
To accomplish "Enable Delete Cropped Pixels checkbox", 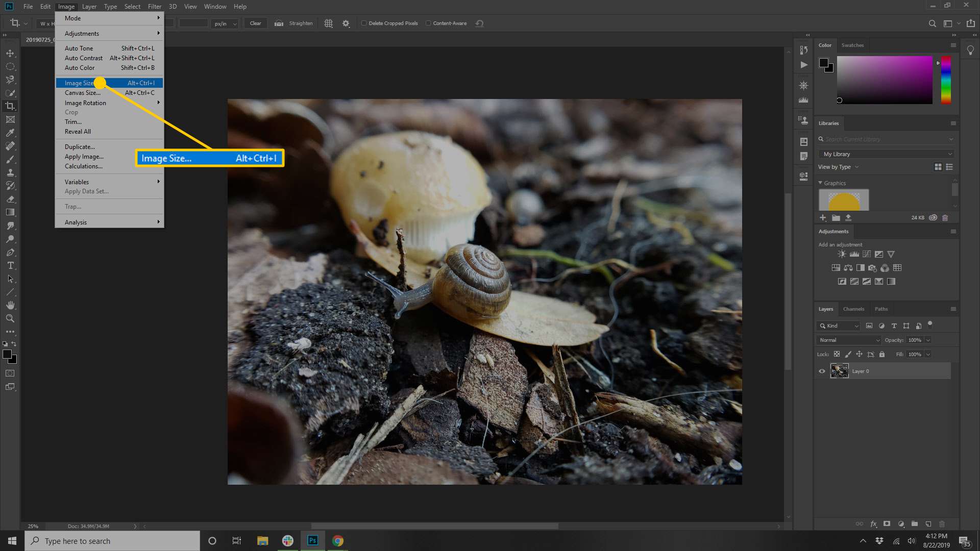I will tap(363, 23).
